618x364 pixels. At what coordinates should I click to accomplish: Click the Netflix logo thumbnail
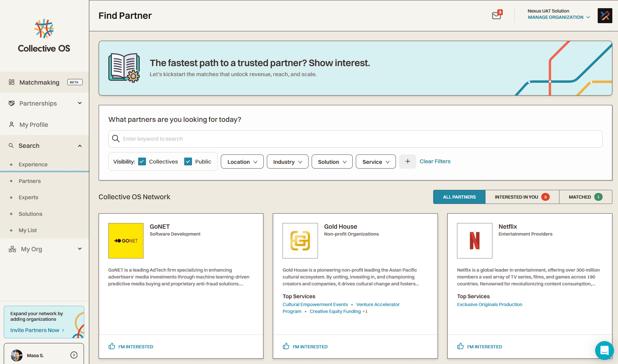point(474,241)
